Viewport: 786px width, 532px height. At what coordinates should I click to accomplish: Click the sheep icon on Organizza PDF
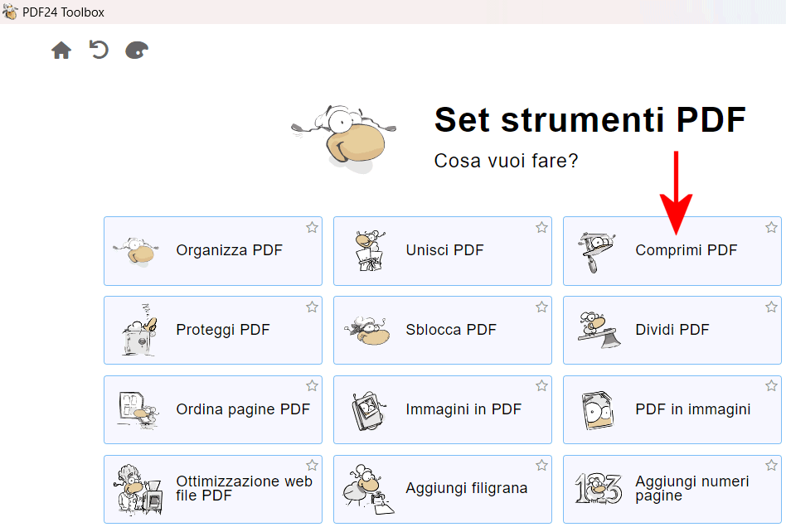click(136, 251)
